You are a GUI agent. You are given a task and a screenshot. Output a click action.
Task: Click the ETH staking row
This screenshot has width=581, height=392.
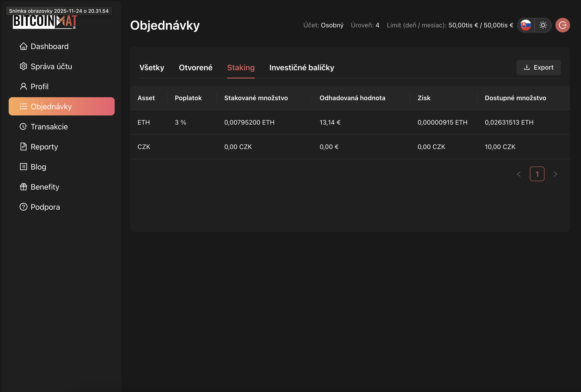point(349,123)
